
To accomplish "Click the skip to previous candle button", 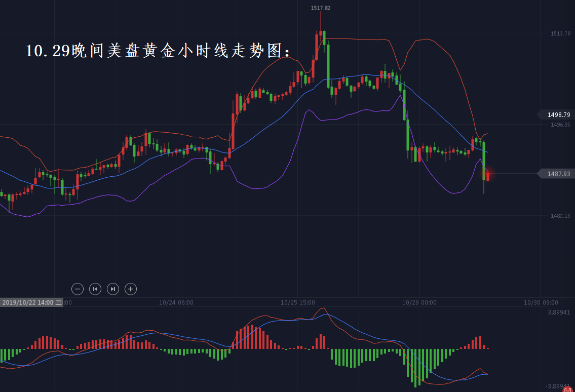I will point(95,289).
